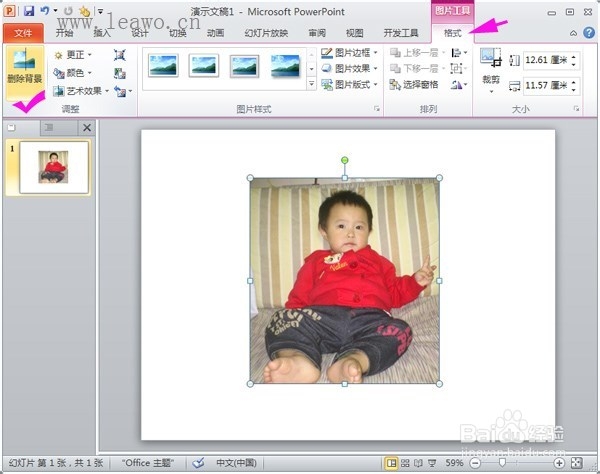Click the Group objects icon

458,68
